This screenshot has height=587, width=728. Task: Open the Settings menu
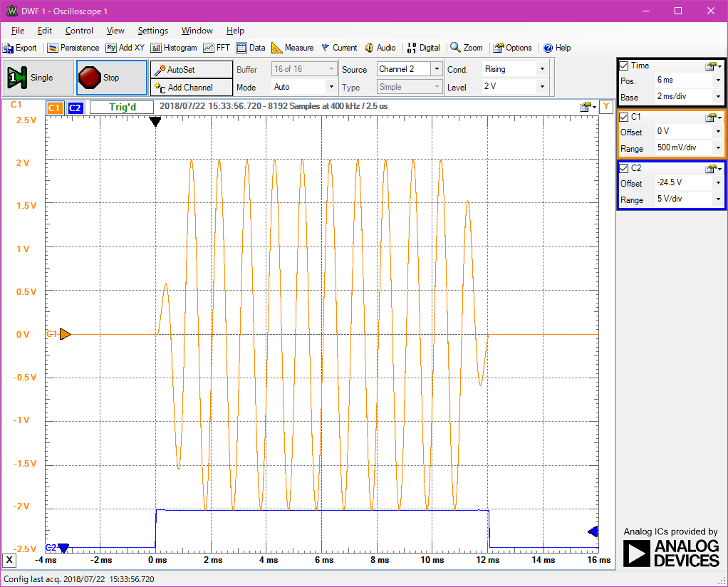152,31
